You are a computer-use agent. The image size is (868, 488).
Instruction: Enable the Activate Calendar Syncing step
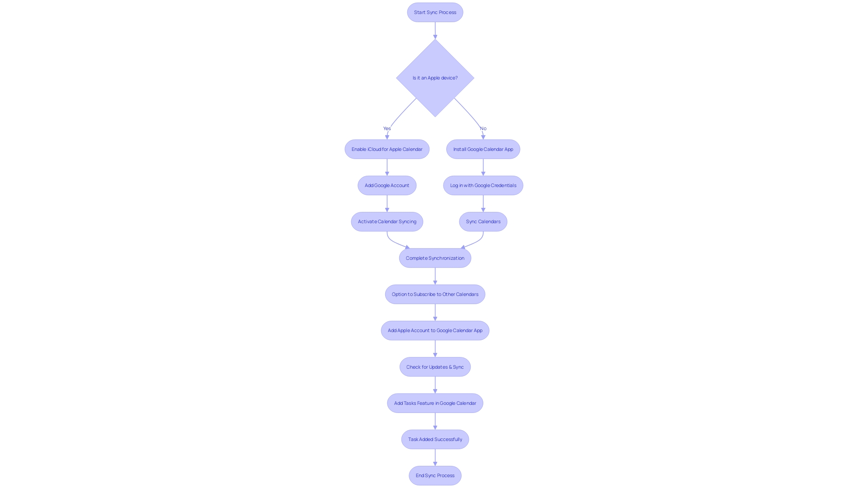(387, 221)
